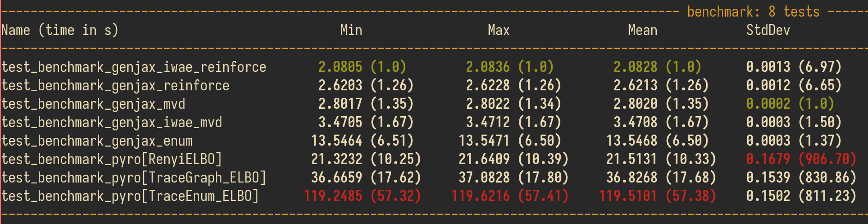Select row name test_benchmark_genjax_enum
868x224 pixels.
[x=97, y=141]
